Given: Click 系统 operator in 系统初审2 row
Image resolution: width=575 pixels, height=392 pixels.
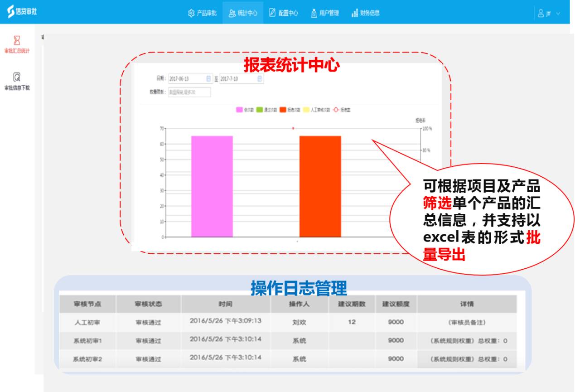Looking at the screenshot, I should (x=300, y=359).
